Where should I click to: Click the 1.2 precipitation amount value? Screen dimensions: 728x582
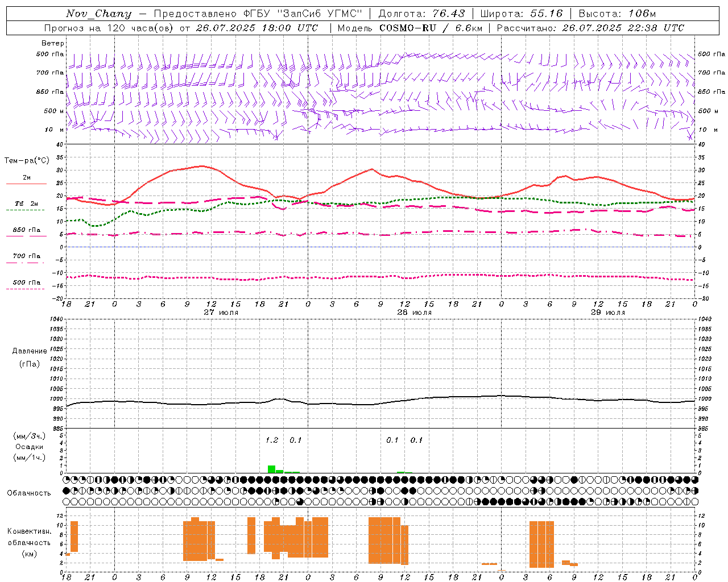pos(272,440)
